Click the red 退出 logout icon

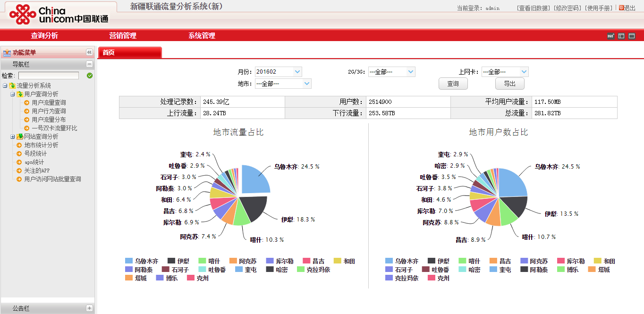(621, 8)
